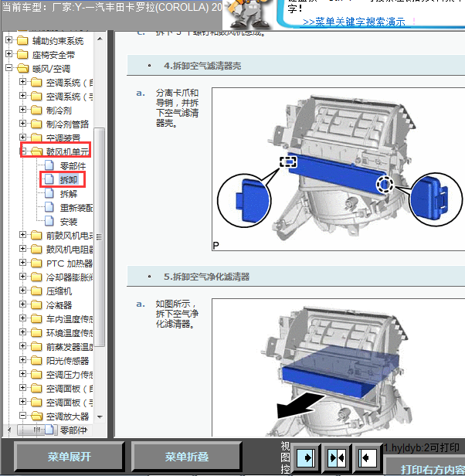The width and height of the screenshot is (465, 476).
Task: Expand the 制冷剂管路 folder node
Action: pyautogui.click(x=22, y=124)
